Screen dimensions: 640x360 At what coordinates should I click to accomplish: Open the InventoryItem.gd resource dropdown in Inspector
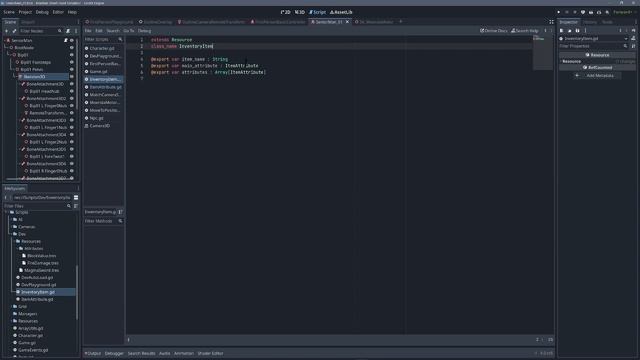point(626,38)
